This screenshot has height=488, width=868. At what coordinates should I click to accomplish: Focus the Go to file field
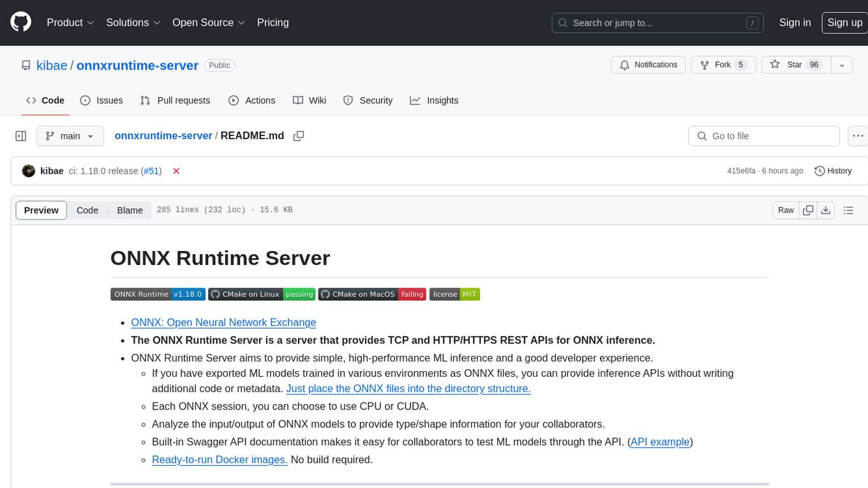point(764,136)
